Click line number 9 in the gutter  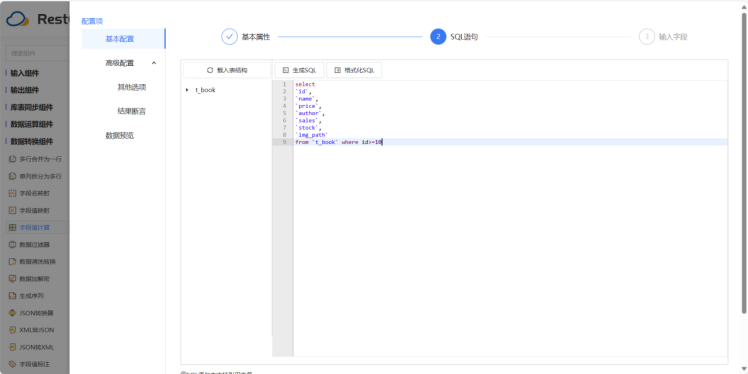284,142
